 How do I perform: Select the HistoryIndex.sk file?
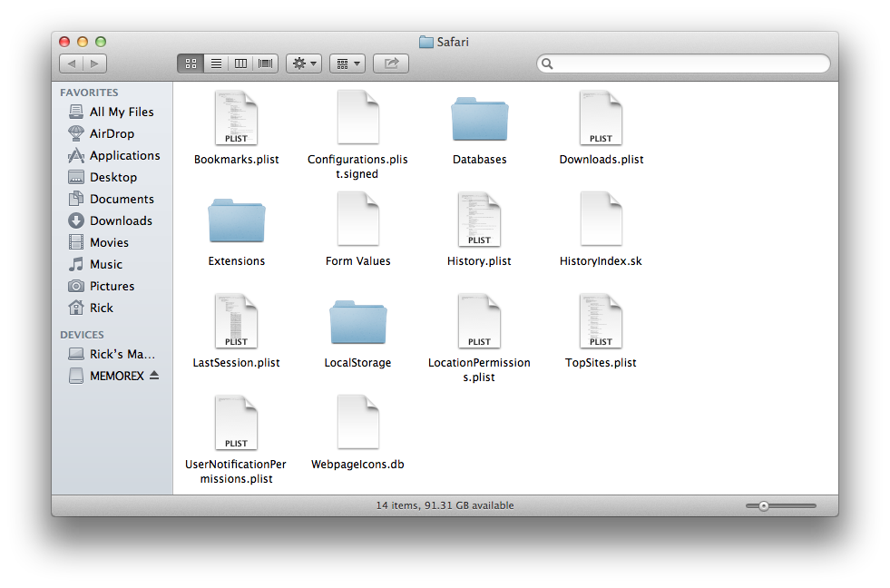601,230
